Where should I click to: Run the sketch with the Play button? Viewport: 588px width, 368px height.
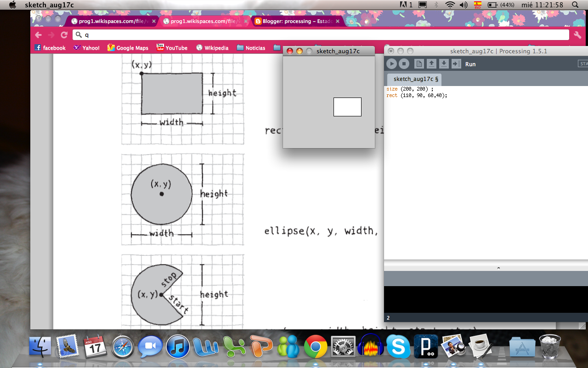click(391, 64)
